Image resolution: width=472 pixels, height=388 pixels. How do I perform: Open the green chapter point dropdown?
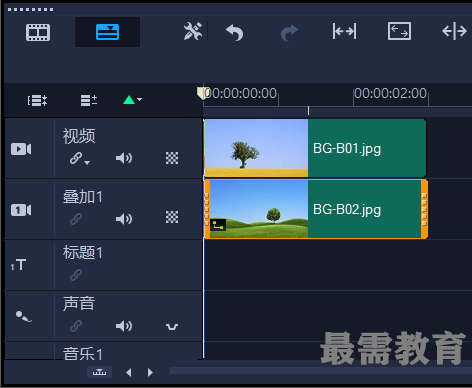pyautogui.click(x=132, y=100)
